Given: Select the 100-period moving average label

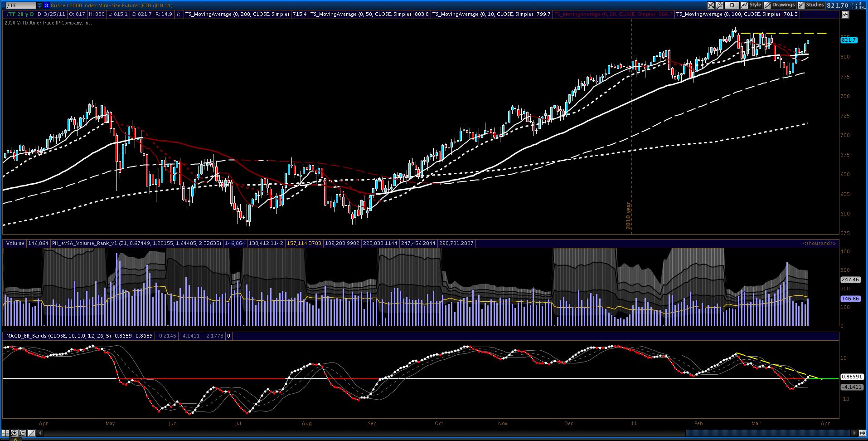Looking at the screenshot, I should coord(728,14).
